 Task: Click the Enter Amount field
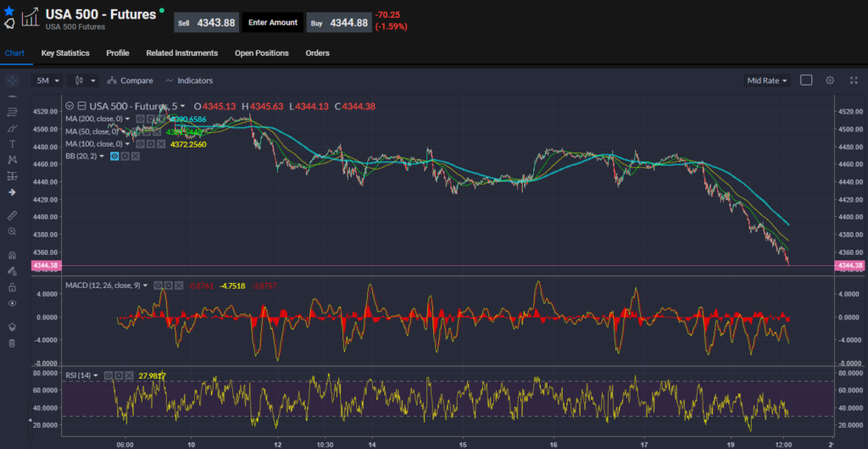pyautogui.click(x=273, y=23)
